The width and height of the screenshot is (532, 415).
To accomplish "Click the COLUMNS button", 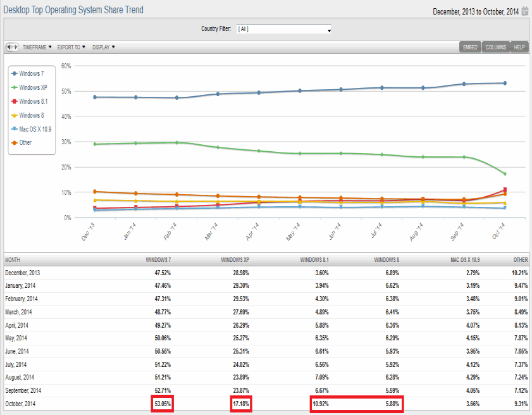I will click(496, 47).
